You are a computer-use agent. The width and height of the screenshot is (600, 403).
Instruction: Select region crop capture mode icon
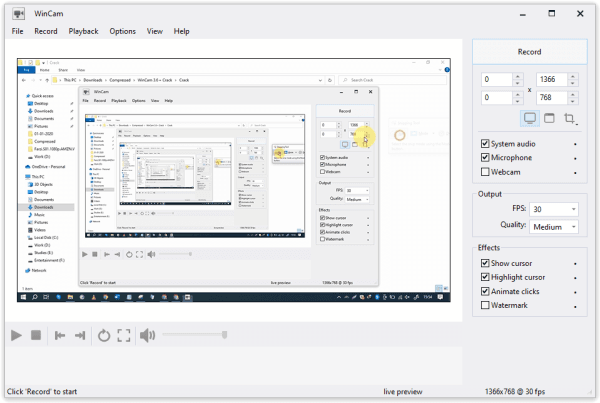(x=570, y=118)
